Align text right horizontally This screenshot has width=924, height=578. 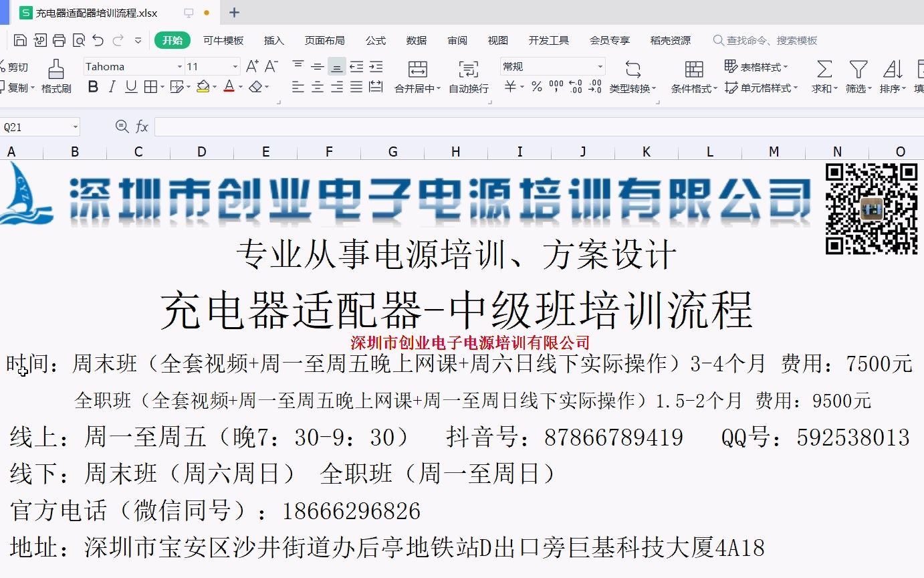[x=337, y=87]
